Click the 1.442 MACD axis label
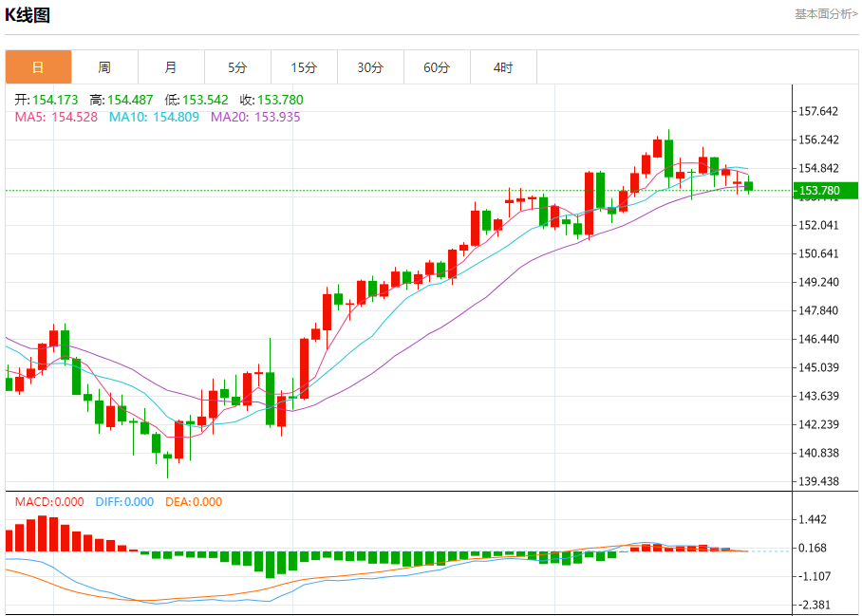Image resolution: width=862 pixels, height=616 pixels. click(812, 519)
